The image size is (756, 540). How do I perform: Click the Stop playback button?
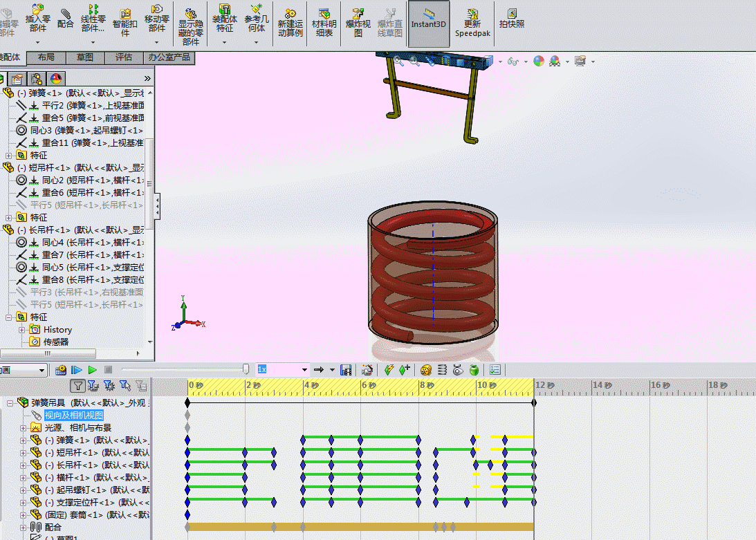[x=108, y=370]
